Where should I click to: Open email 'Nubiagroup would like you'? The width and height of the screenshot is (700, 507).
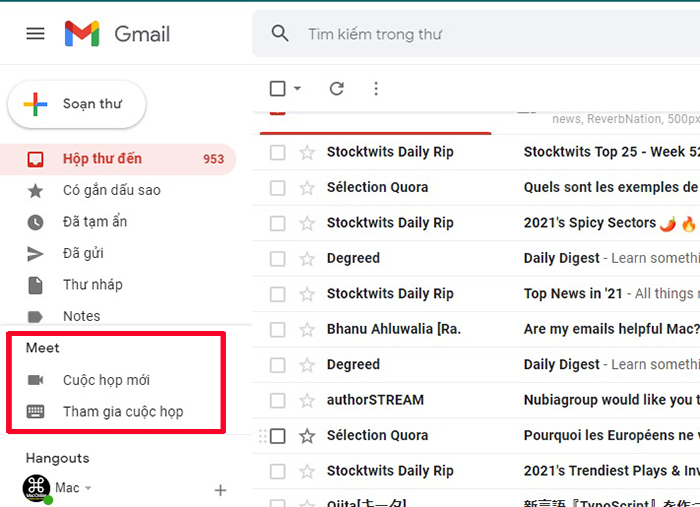pos(612,400)
